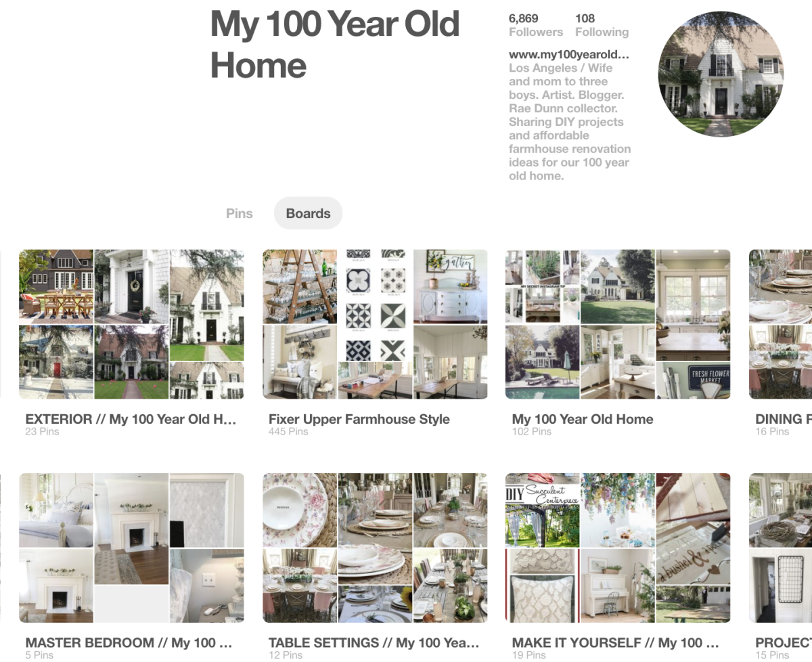
Task: Select the white piano thumbnail image
Action: click(x=617, y=586)
